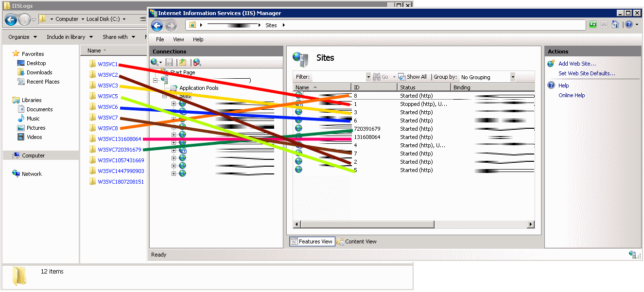Click the horizontal scrollbar in Sites list
The height and width of the screenshot is (292, 644).
point(413,224)
